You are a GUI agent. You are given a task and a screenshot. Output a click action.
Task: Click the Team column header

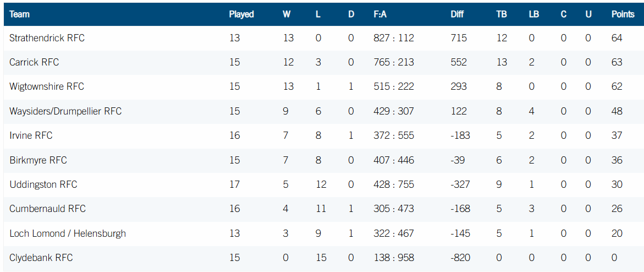[19, 14]
